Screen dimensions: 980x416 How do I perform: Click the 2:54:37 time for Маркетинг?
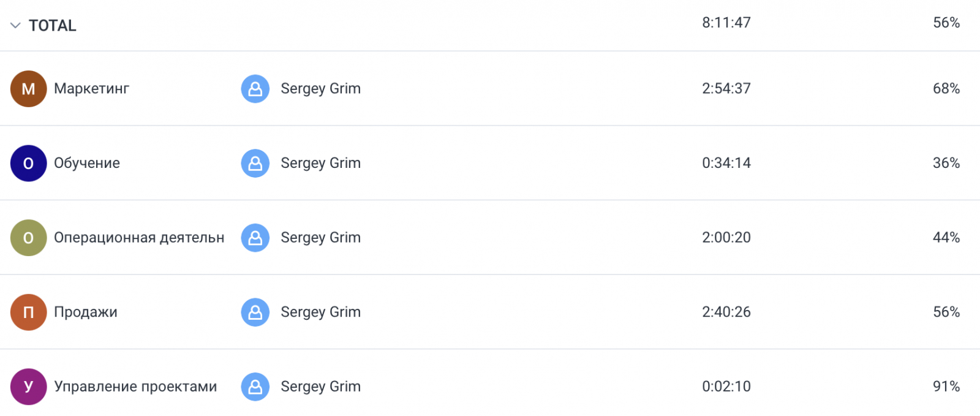coord(726,89)
